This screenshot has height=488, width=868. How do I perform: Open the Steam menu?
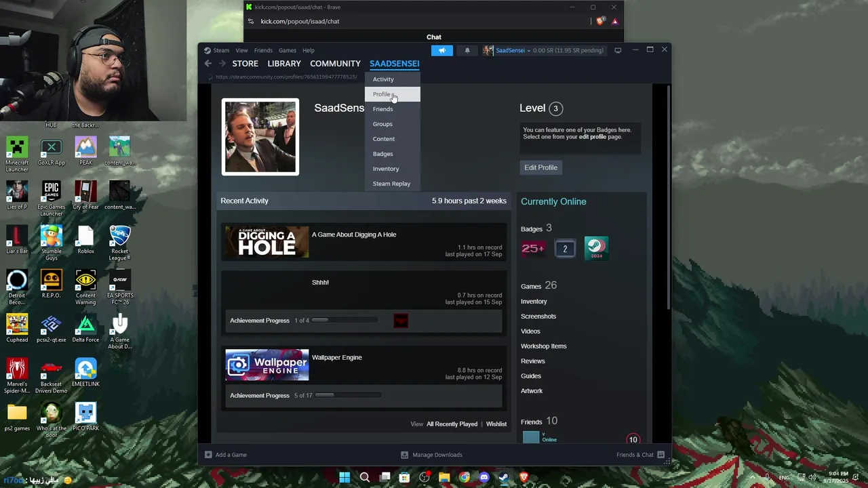pyautogui.click(x=221, y=50)
